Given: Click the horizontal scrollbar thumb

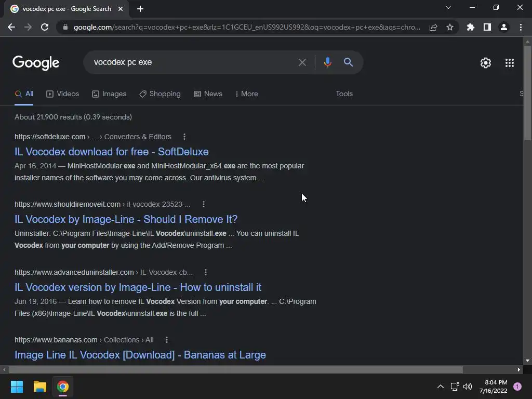Looking at the screenshot, I should (x=235, y=369).
